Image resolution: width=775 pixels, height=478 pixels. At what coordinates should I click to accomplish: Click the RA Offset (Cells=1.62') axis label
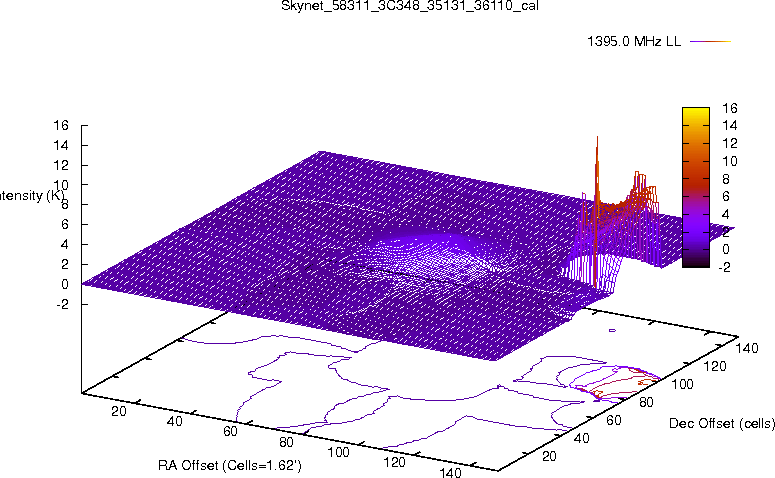pyautogui.click(x=230, y=466)
